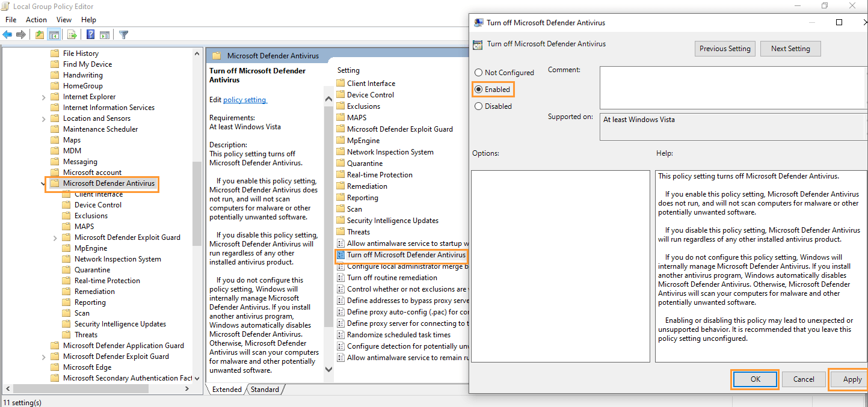This screenshot has width=868, height=407.
Task: Click the folder icon beside HomeGroup in the tree
Action: click(55, 86)
